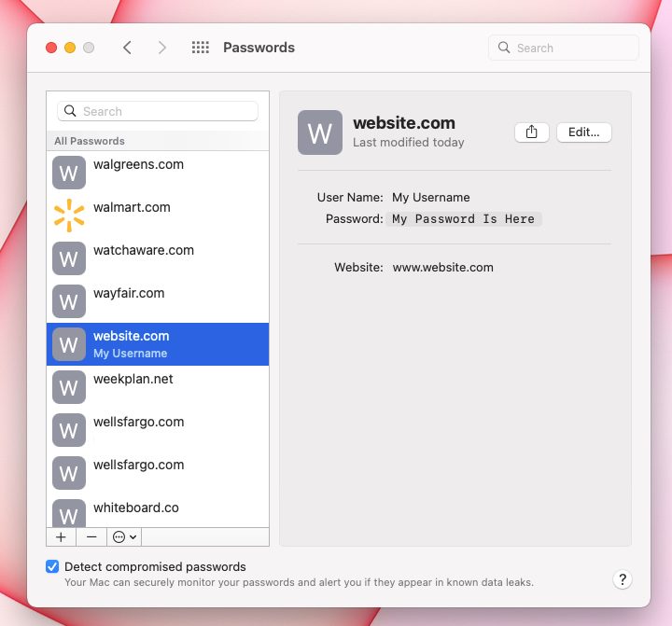Click the www.website.com website value
This screenshot has width=672, height=626.
tap(442, 268)
